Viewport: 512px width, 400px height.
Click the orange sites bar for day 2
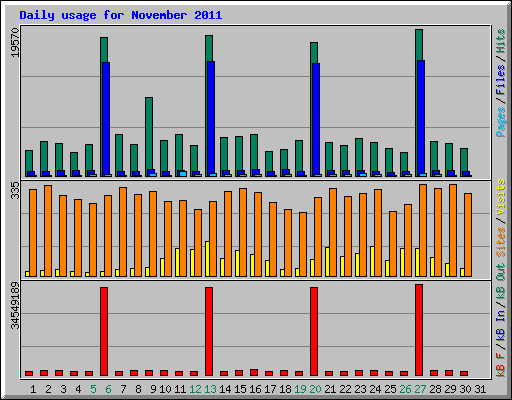[48, 231]
